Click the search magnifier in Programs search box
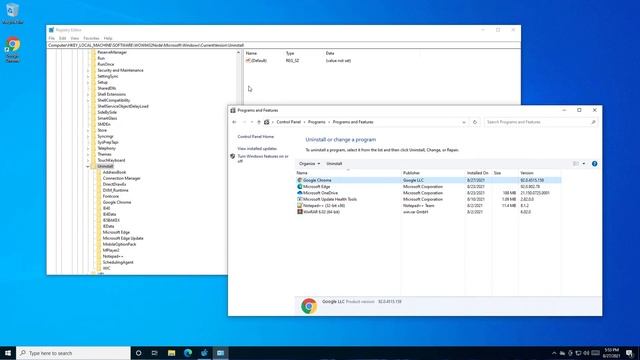This screenshot has width=640, height=360. click(x=593, y=122)
